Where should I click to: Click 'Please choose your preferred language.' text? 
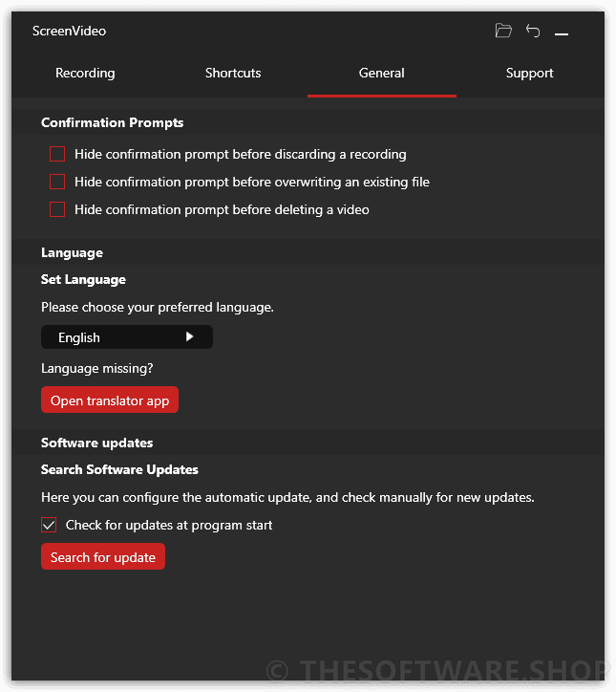158,307
